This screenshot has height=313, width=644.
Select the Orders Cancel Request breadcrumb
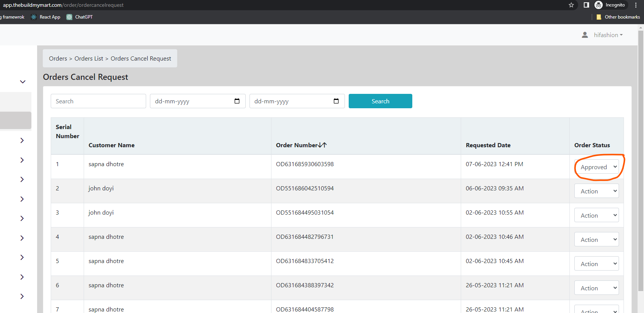click(141, 58)
